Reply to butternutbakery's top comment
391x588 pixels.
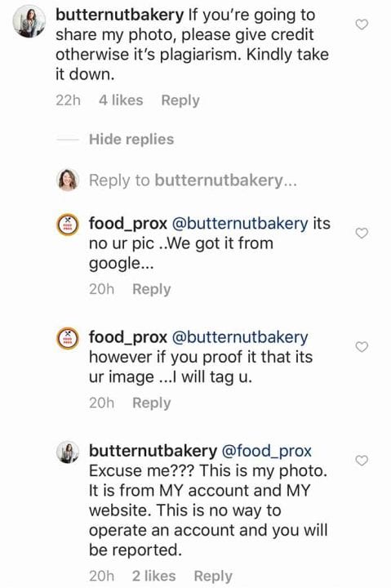tap(180, 100)
